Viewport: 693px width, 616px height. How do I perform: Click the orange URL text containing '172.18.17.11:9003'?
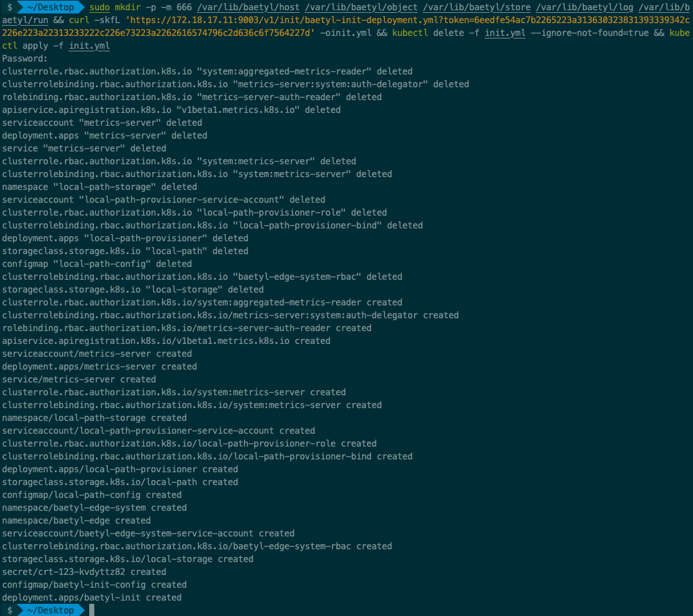[x=346, y=26]
